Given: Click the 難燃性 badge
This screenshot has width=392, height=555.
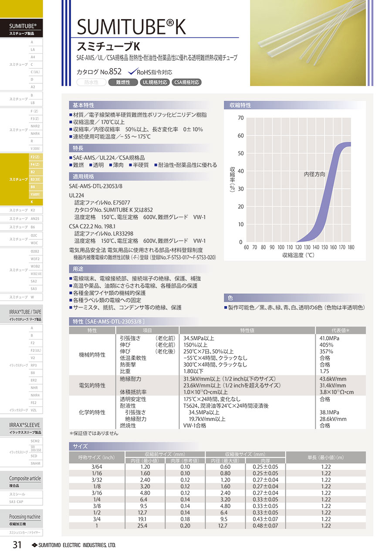Looking at the screenshot, I should click(x=122, y=82).
